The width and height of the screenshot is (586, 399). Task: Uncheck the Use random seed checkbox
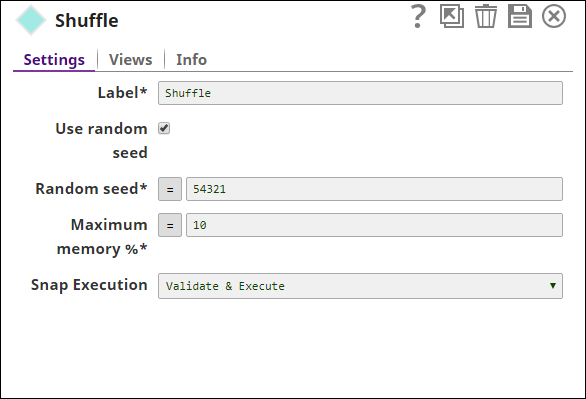coord(164,128)
